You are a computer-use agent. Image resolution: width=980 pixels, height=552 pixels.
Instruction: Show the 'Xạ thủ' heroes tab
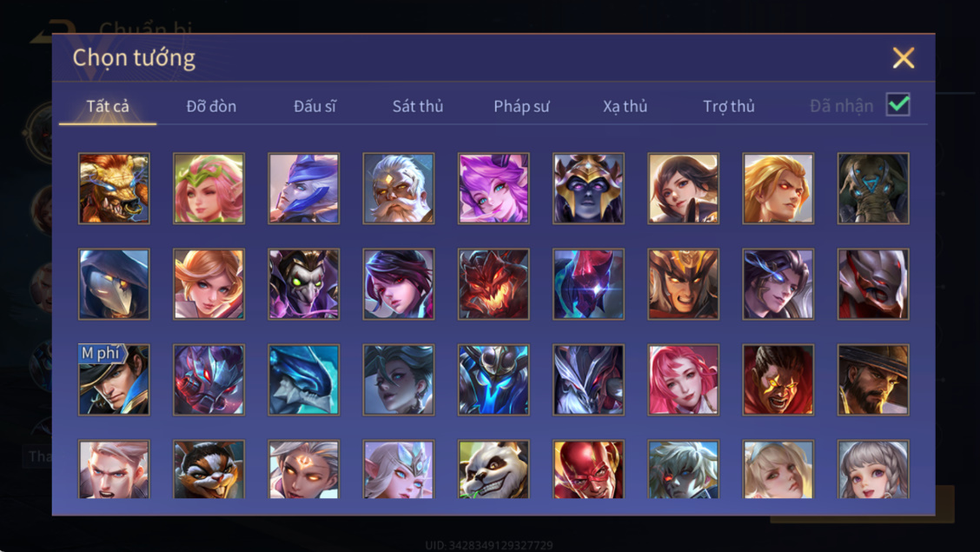[625, 106]
